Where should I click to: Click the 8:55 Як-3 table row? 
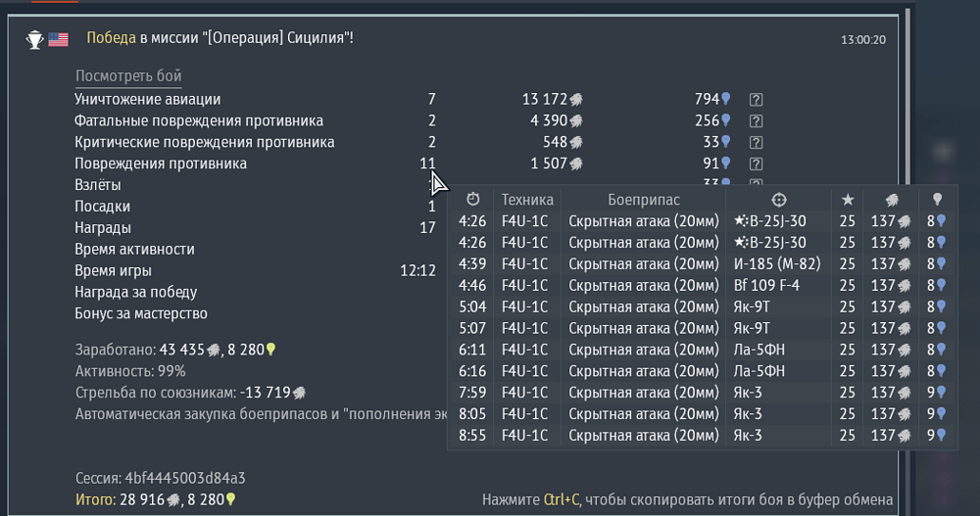point(702,436)
